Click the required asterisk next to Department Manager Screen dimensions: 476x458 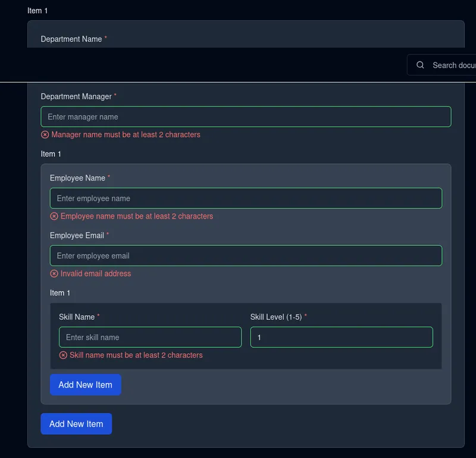coord(115,94)
